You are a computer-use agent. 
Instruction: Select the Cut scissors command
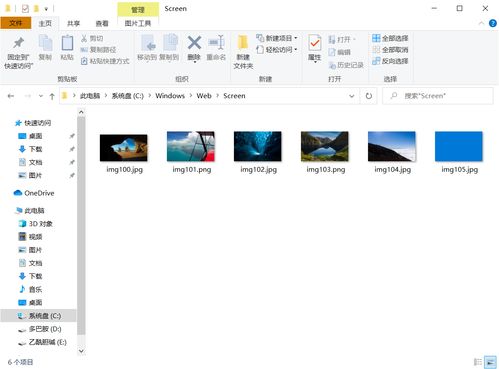point(92,38)
